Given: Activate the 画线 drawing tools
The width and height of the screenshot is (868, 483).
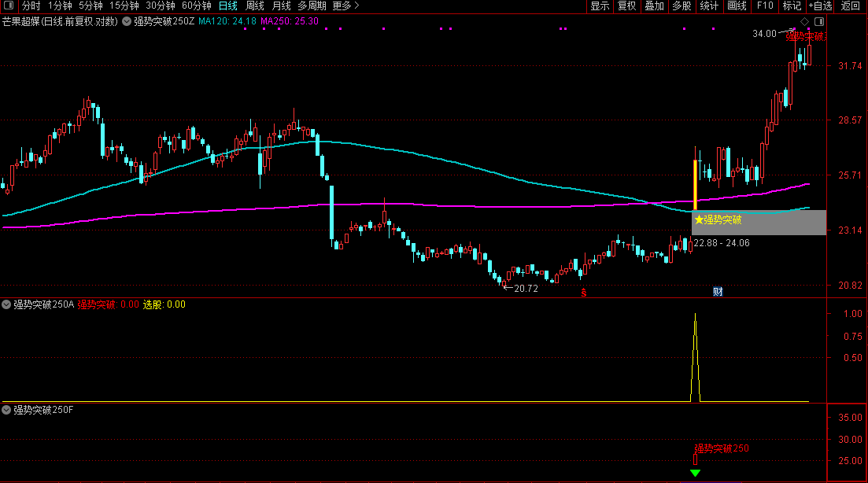Looking at the screenshot, I should point(737,6).
